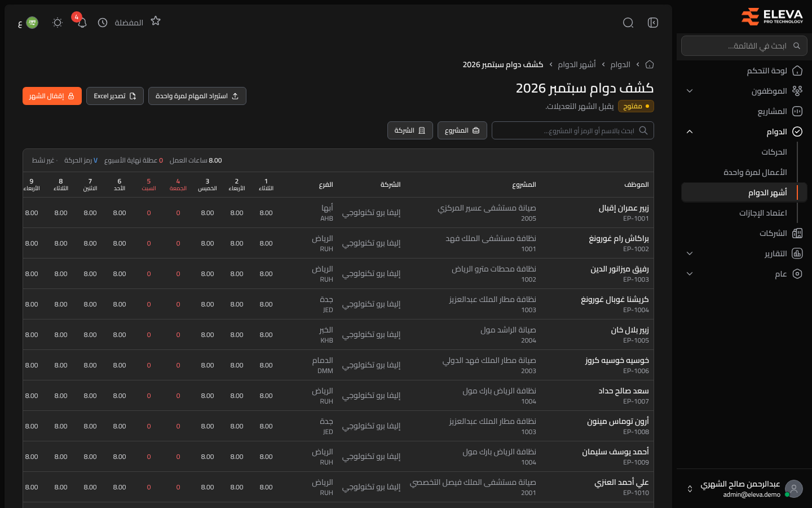Toggle the light/dark theme sun icon
Viewport: 812px width, 508px height.
tap(58, 23)
